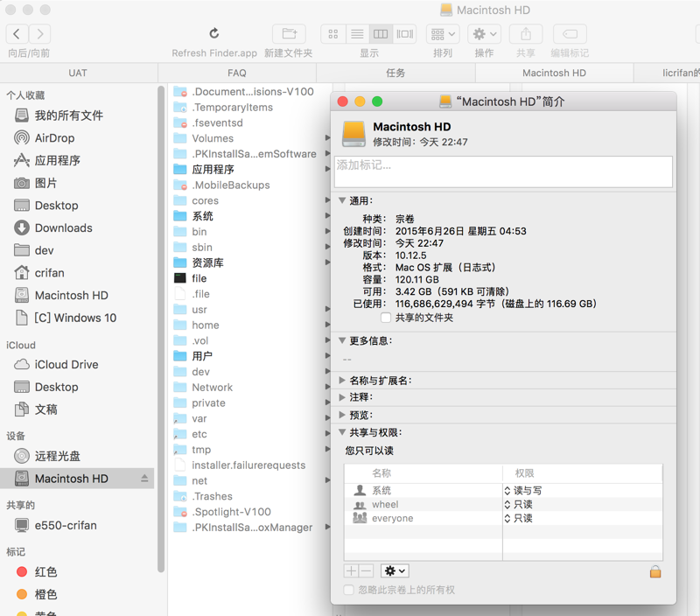Open the action (操作) gear menu
The width and height of the screenshot is (700, 616).
[485, 34]
